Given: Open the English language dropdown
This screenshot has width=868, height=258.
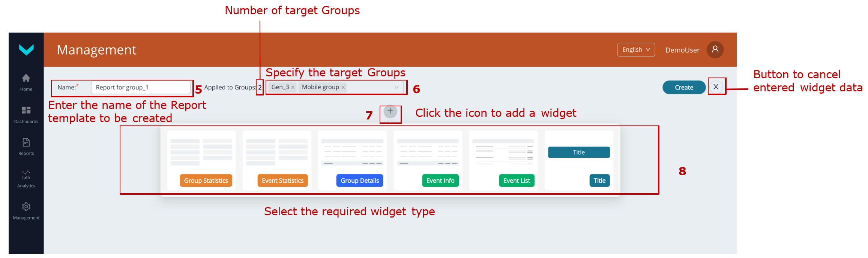Looking at the screenshot, I should coord(636,50).
